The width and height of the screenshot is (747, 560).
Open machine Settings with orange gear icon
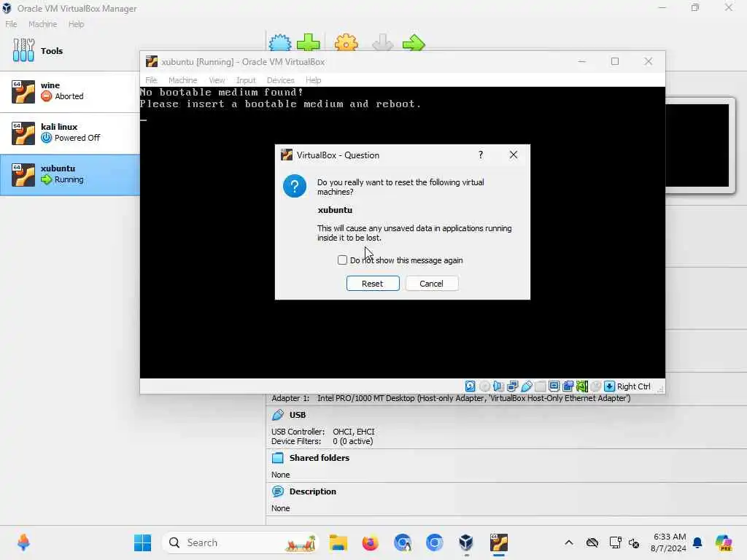347,43
